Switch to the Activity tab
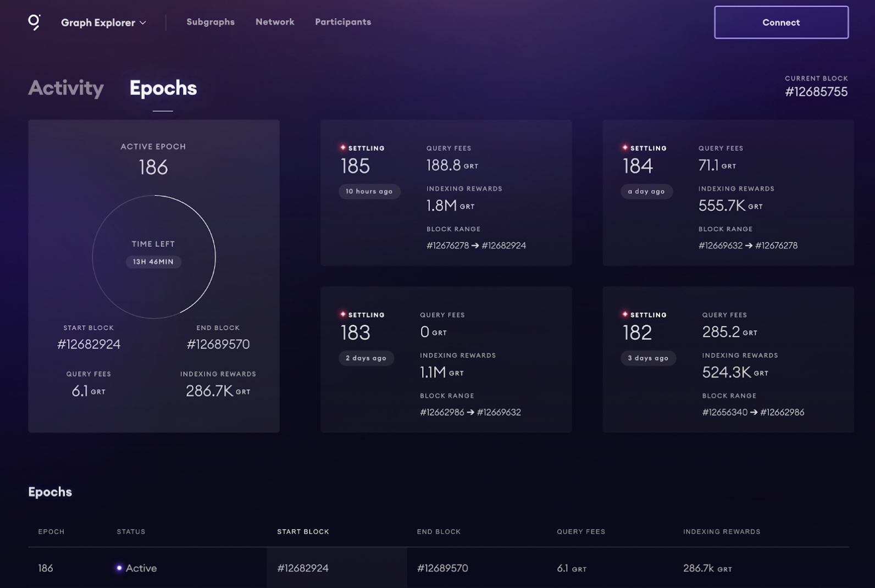 click(66, 88)
